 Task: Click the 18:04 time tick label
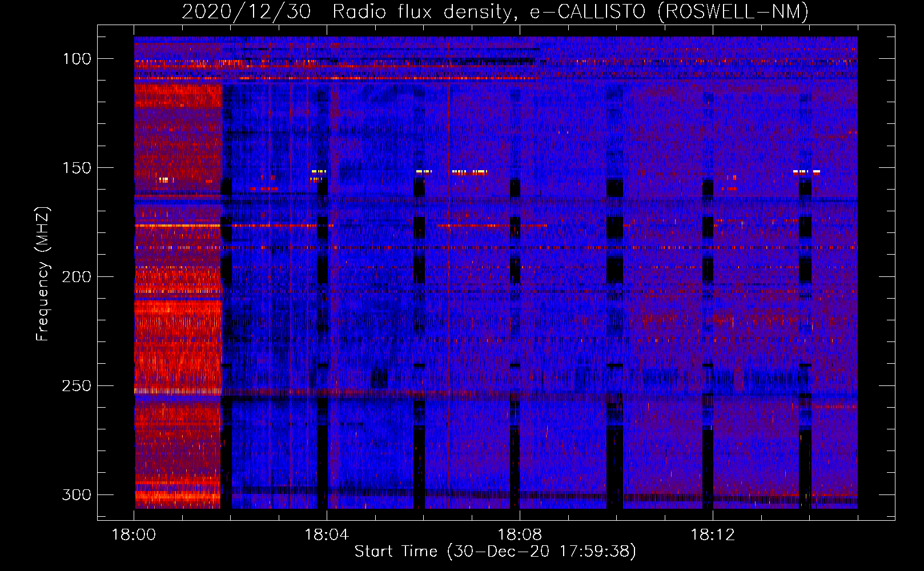click(327, 535)
